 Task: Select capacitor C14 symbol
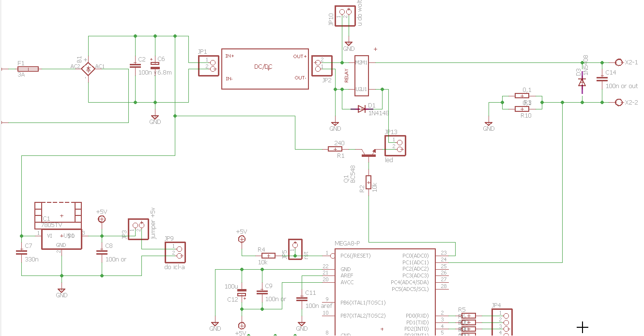point(602,78)
